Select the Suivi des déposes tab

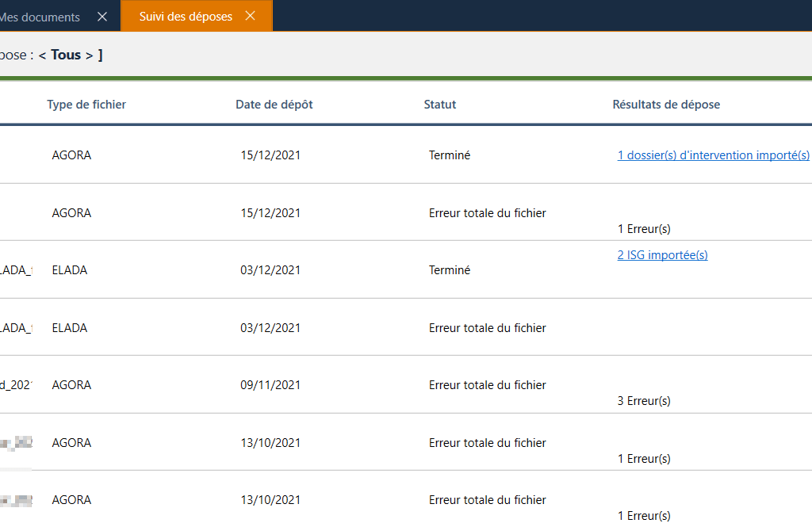coord(186,17)
